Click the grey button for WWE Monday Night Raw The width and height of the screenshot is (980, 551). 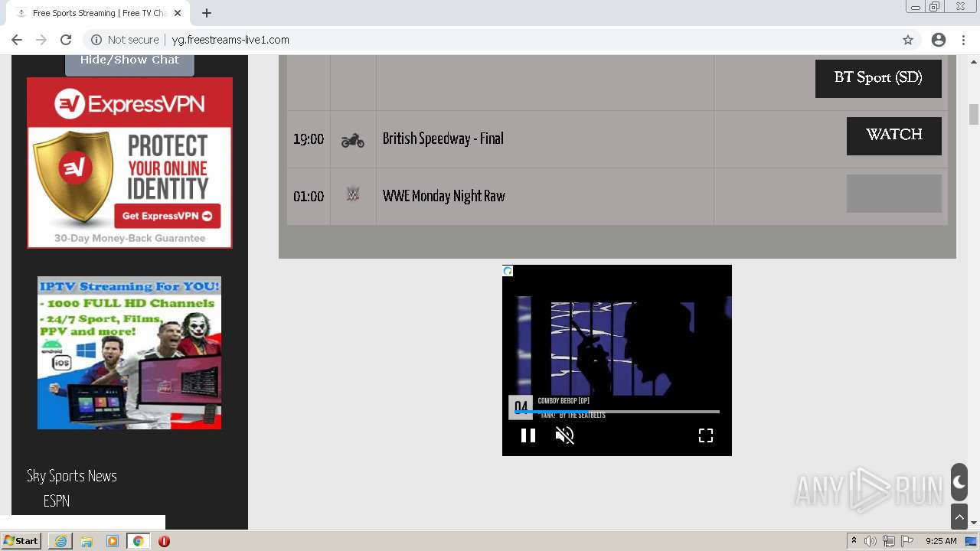tap(893, 194)
